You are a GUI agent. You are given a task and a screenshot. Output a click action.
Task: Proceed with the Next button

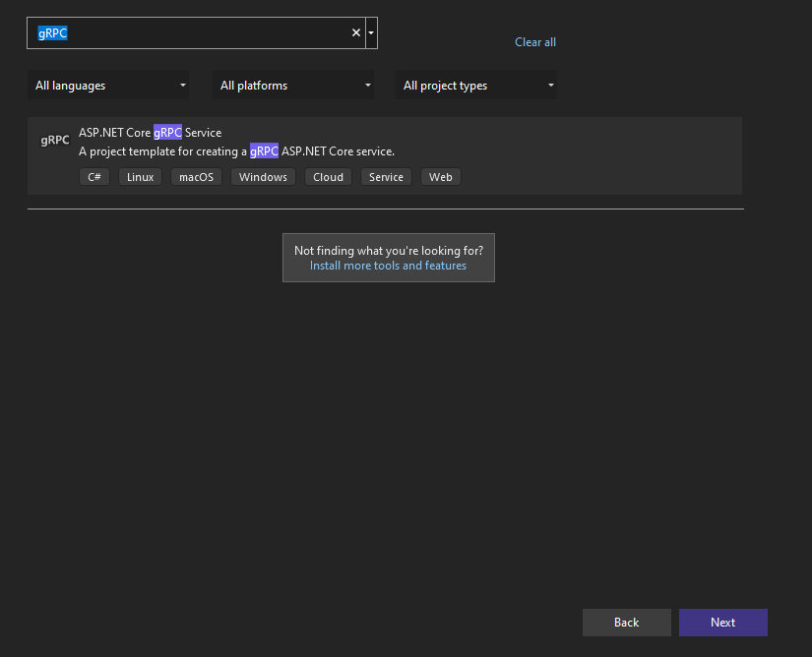coord(723,623)
